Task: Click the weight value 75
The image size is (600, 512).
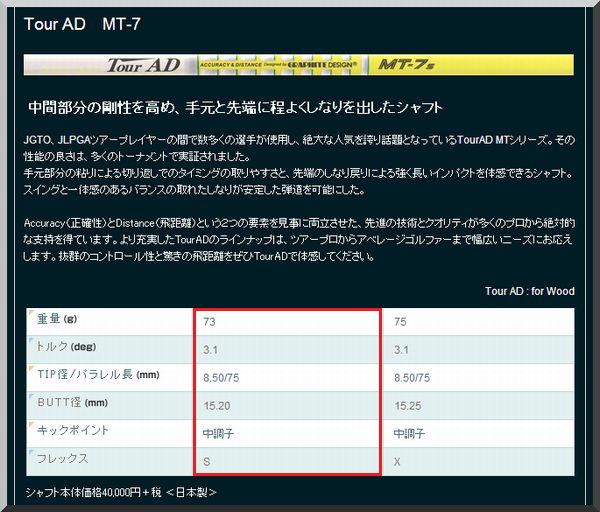Action: [x=400, y=322]
